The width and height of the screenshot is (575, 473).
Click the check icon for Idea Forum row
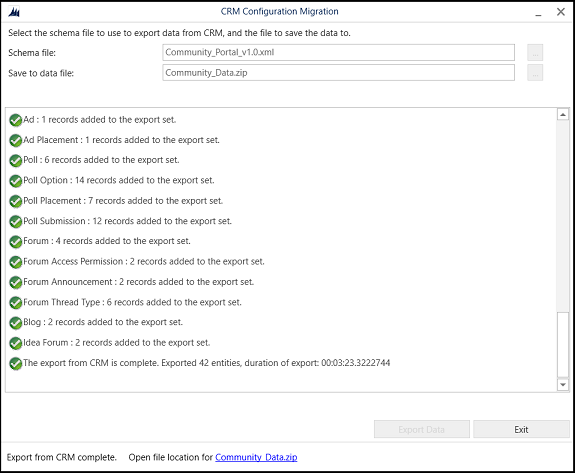[16, 343]
